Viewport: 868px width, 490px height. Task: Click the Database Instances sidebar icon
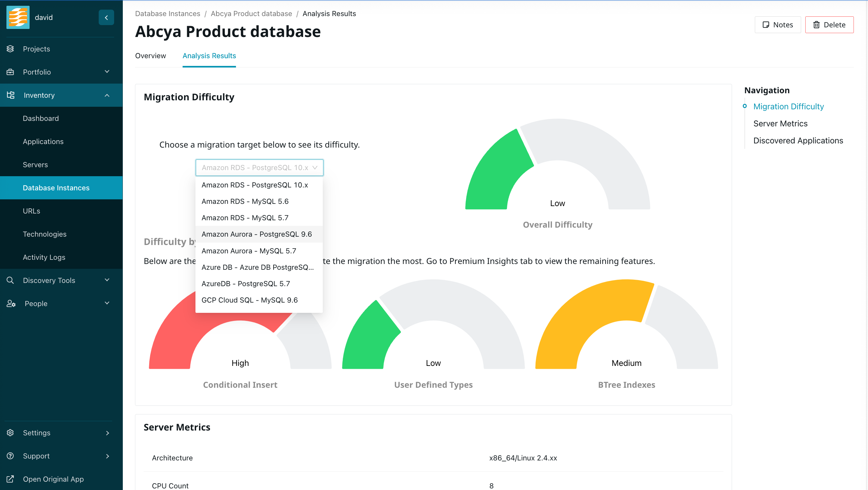[x=56, y=188]
